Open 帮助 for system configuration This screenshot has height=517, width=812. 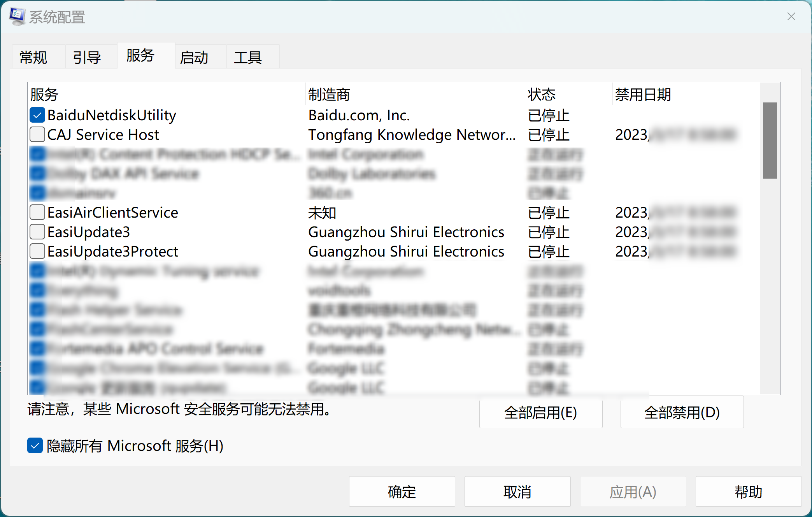point(748,492)
